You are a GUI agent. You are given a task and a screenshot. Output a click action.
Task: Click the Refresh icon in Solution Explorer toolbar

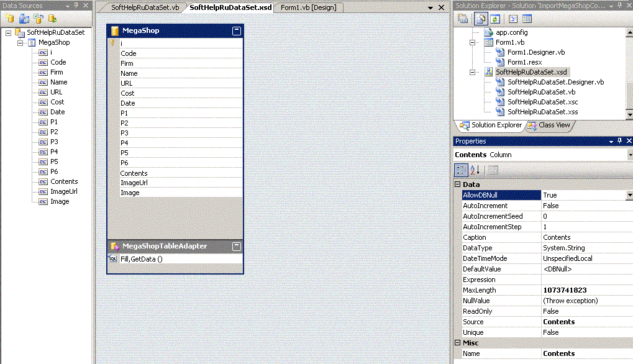coord(495,19)
